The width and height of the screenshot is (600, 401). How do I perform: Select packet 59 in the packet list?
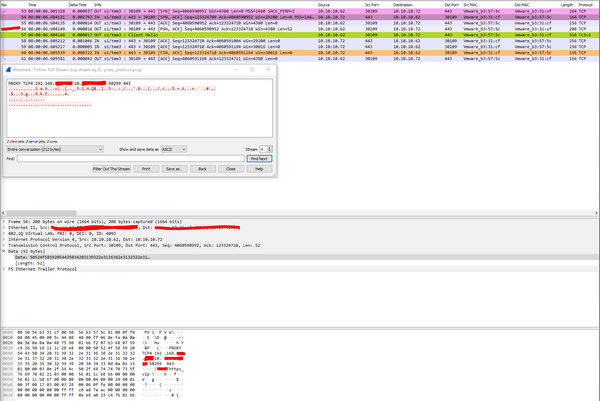300,47
